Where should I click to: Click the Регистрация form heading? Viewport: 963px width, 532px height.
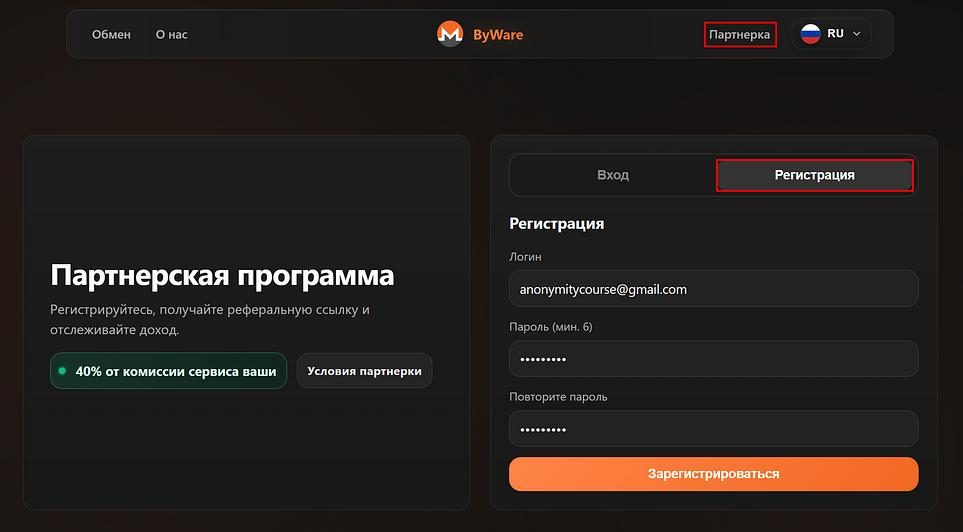556,224
